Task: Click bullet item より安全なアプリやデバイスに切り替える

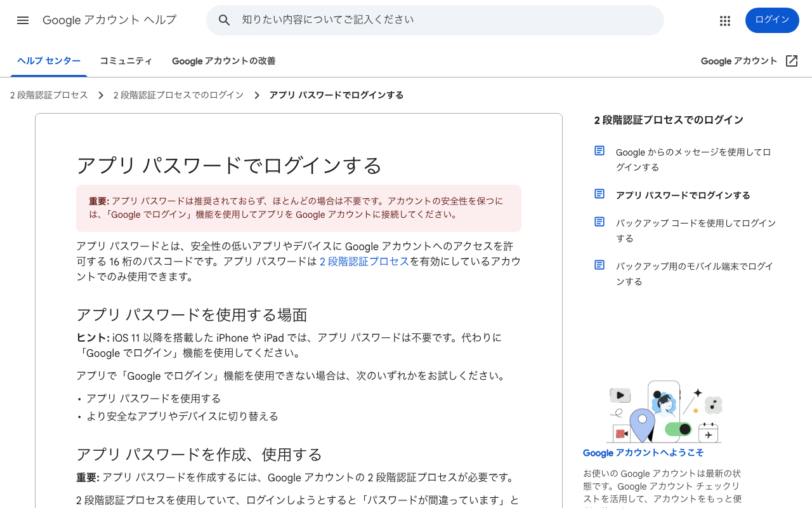Action: [182, 417]
